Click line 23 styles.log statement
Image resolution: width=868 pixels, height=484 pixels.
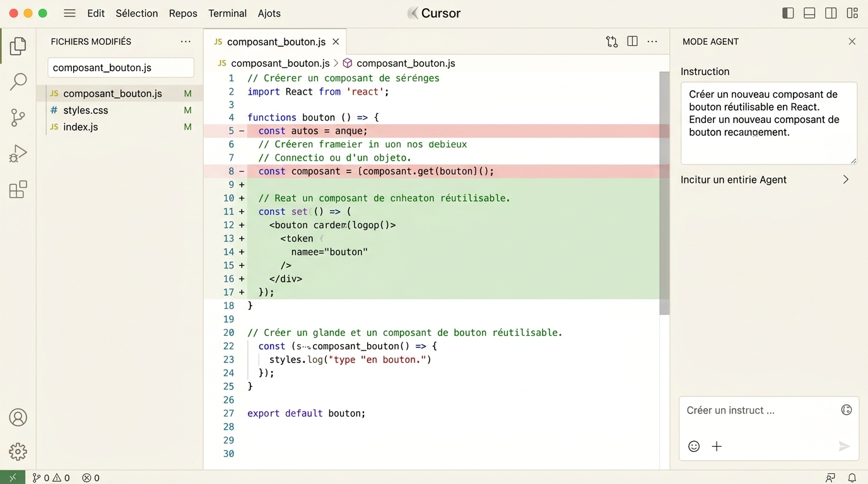350,360
